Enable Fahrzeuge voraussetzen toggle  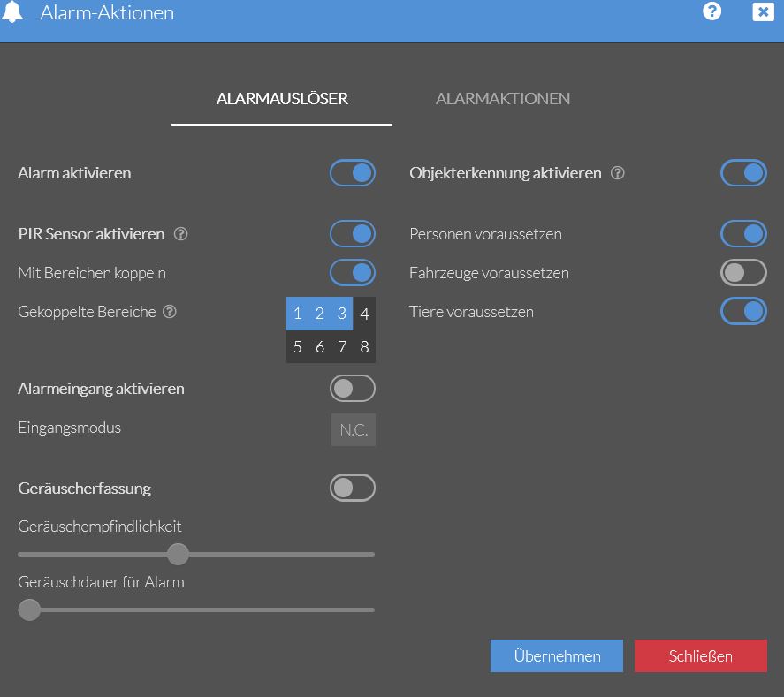743,273
